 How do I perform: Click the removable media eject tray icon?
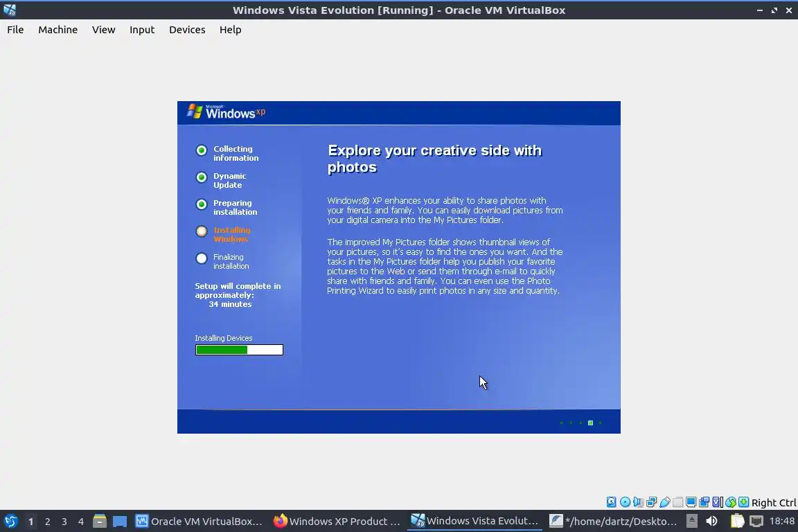pos(691,522)
